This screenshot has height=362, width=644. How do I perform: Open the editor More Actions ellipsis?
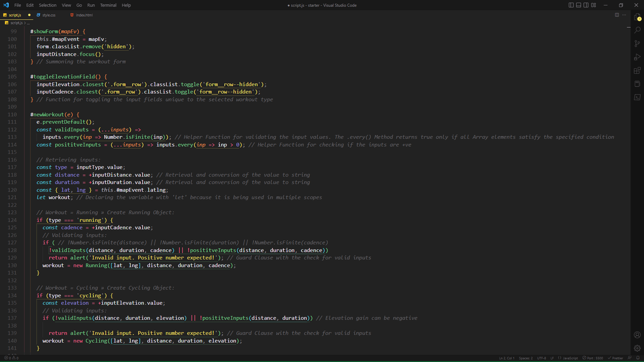[624, 15]
